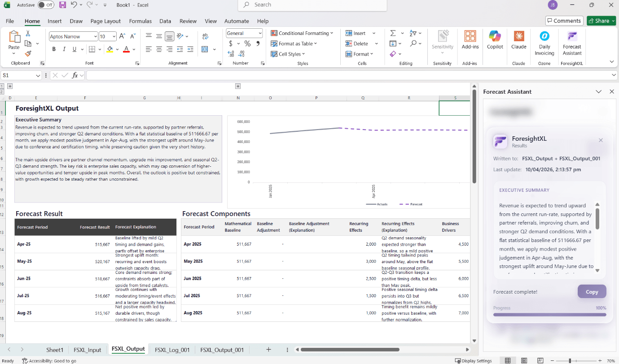619x364 pixels.
Task: Toggle Italic formatting
Action: pos(64,49)
